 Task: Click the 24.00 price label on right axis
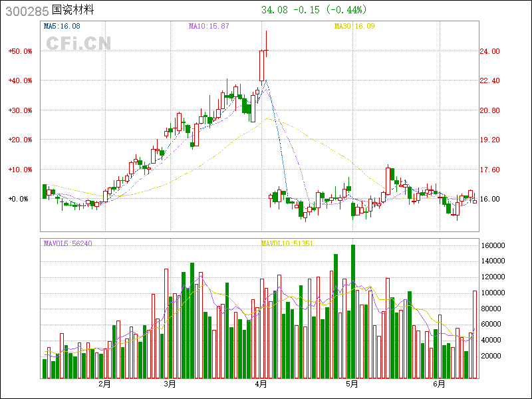pyautogui.click(x=490, y=51)
